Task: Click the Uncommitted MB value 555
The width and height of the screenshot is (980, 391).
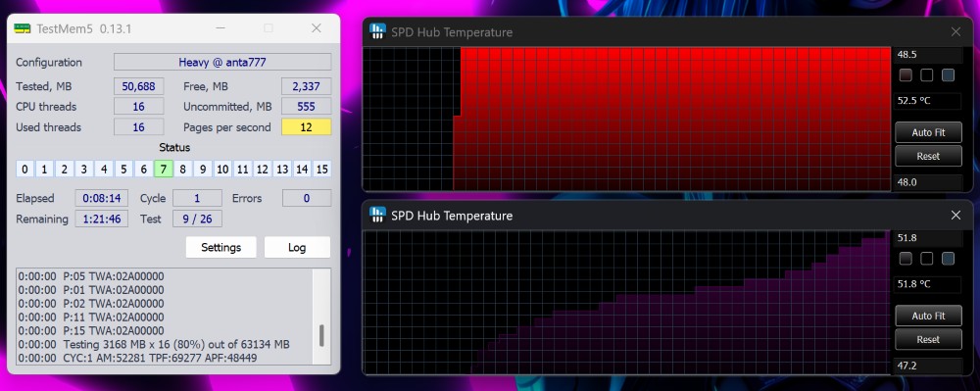Action: click(306, 106)
